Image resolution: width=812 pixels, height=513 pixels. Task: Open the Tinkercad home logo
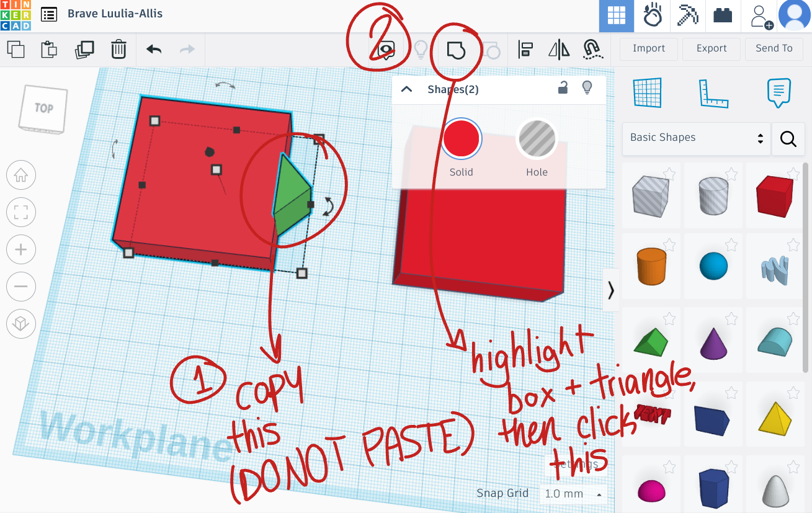pyautogui.click(x=14, y=15)
